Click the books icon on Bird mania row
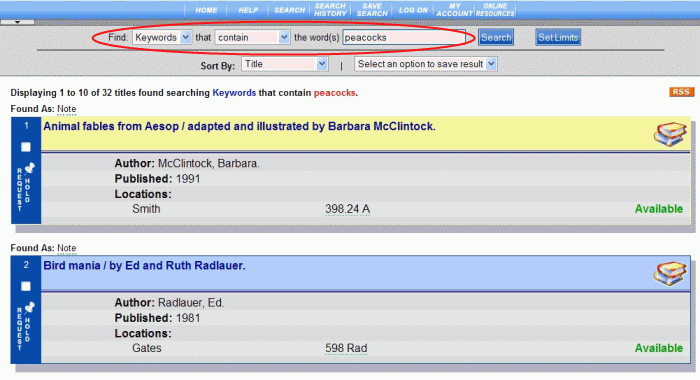Image resolution: width=700 pixels, height=380 pixels. pyautogui.click(x=670, y=273)
